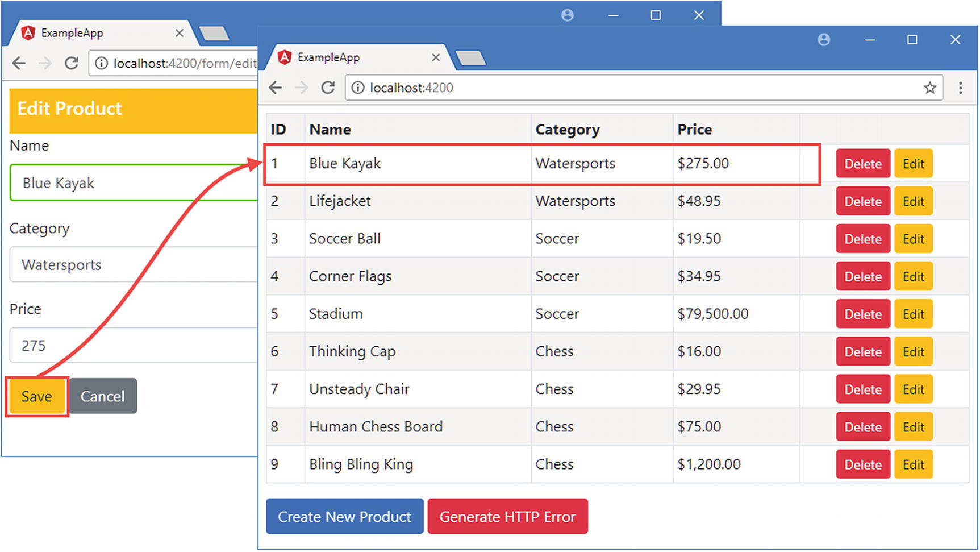The width and height of the screenshot is (980, 552).
Task: Open a new tab in front window
Action: click(x=470, y=58)
